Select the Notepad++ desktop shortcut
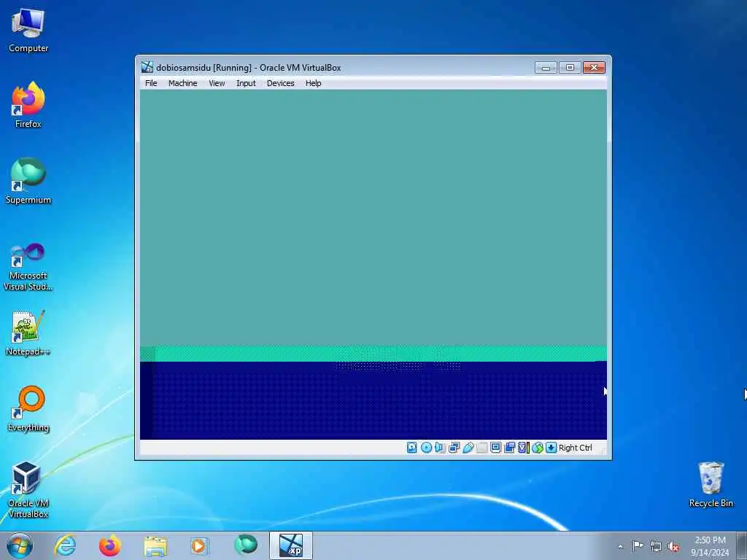Screen dimensions: 747x560 point(28,332)
